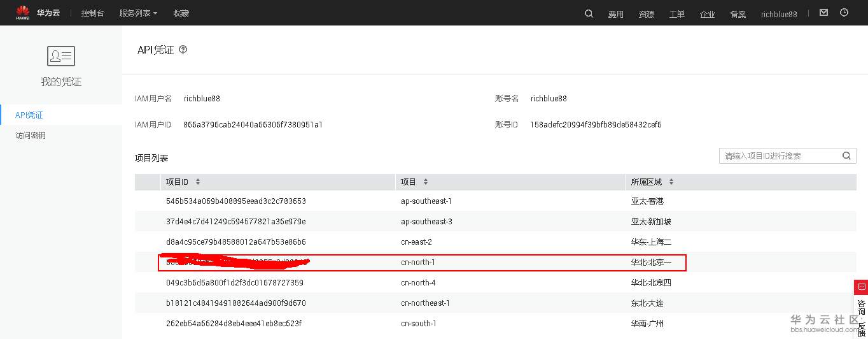
Task: Select project ID 546b534a069b408895eead3c2c783653
Action: coord(236,201)
